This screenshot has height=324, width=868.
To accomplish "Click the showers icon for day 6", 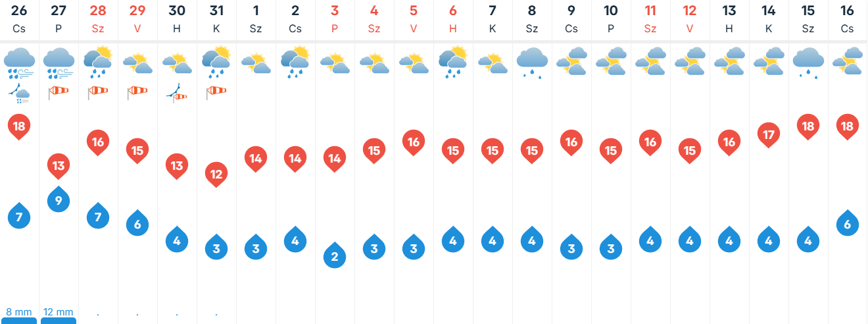I will click(x=453, y=62).
